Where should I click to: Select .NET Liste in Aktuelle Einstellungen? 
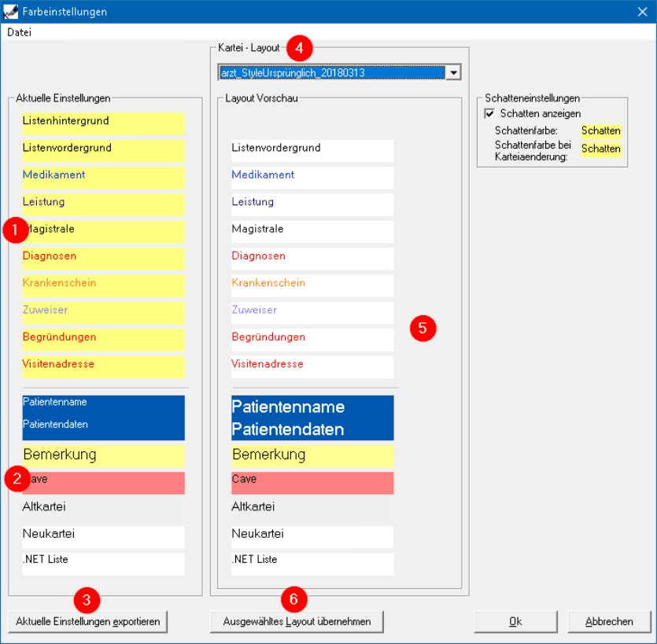click(x=104, y=564)
